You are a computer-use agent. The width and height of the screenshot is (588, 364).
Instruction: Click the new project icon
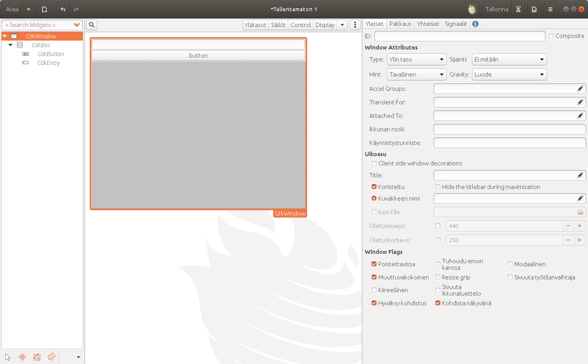tap(44, 9)
